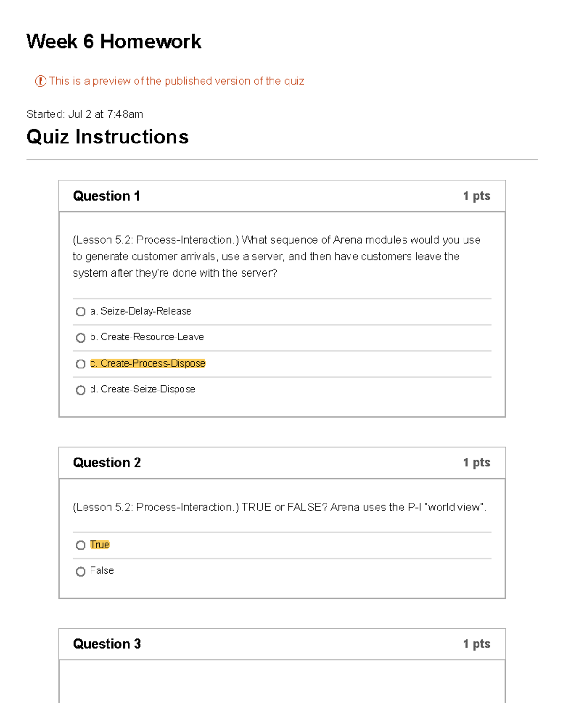Select option a. Seize-Delay-Release
This screenshot has height=728, width=563.
pyautogui.click(x=81, y=312)
